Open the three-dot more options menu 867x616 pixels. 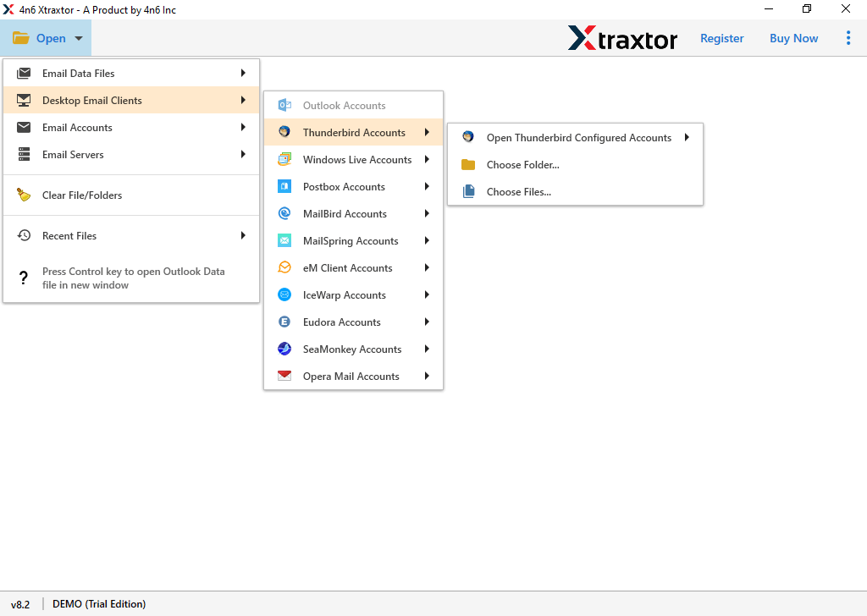click(848, 38)
